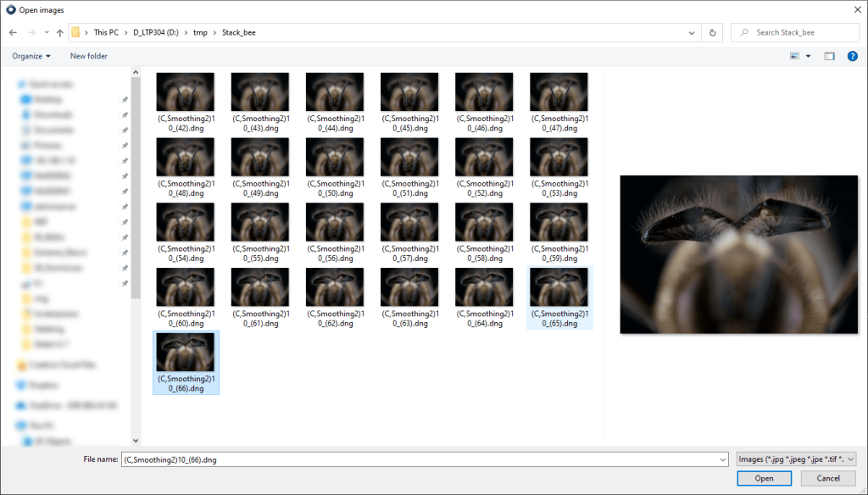Expand the More view options arrow
Screen dimensions: 868x495
pos(808,56)
